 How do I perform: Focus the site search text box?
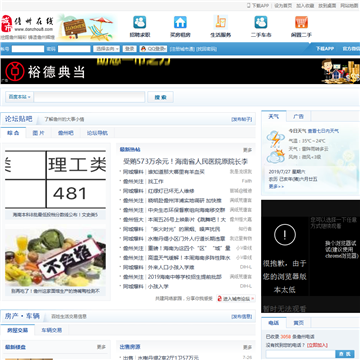89,97
